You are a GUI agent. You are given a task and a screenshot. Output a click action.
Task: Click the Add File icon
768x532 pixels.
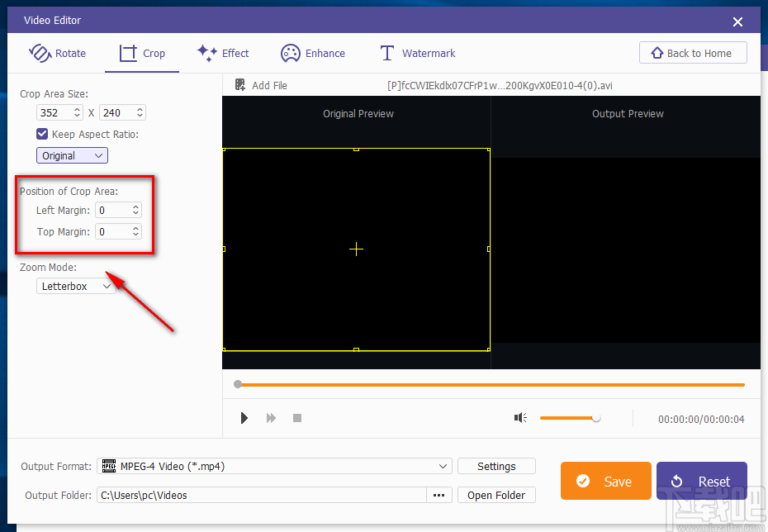click(x=240, y=85)
